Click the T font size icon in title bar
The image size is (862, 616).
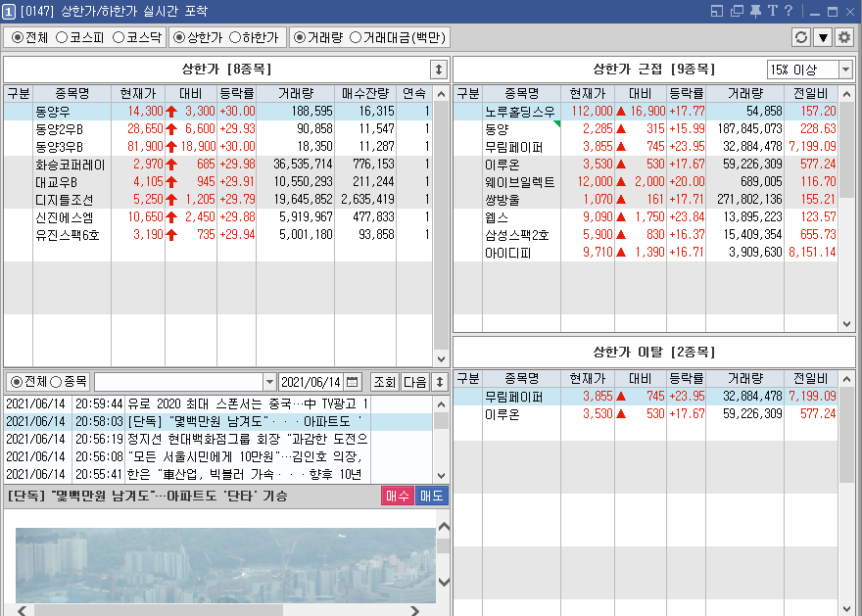click(x=773, y=11)
